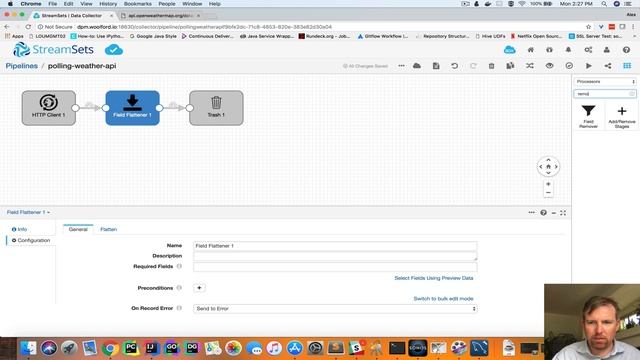This screenshot has height=360, width=640.
Task: Bookmark page with star icon
Action: [588, 27]
